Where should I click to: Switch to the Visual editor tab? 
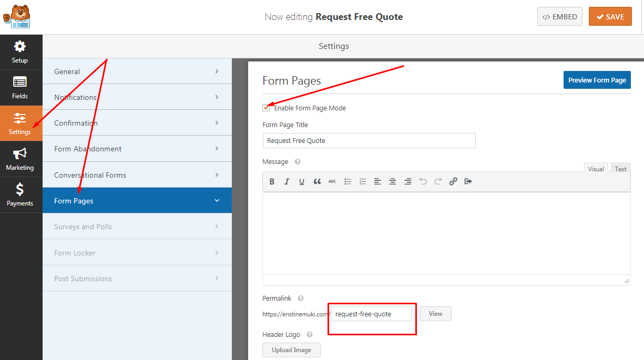[596, 169]
